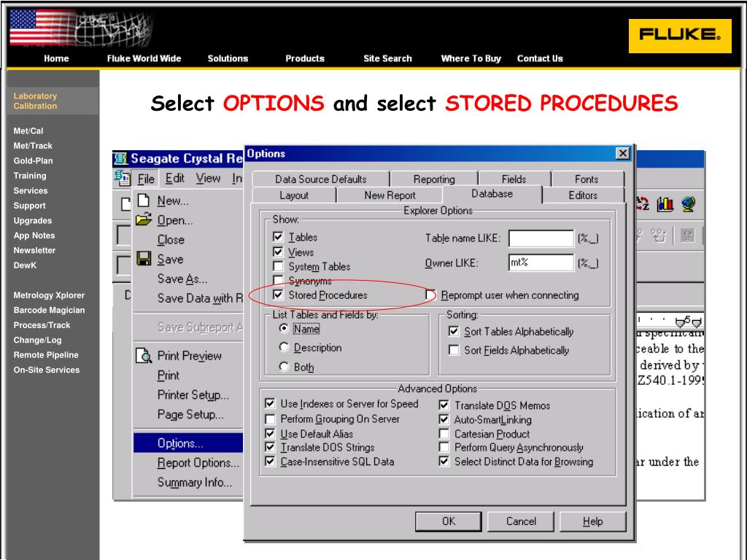Enable Sort Fields Alphabetically
This screenshot has height=560, width=747.
point(454,350)
